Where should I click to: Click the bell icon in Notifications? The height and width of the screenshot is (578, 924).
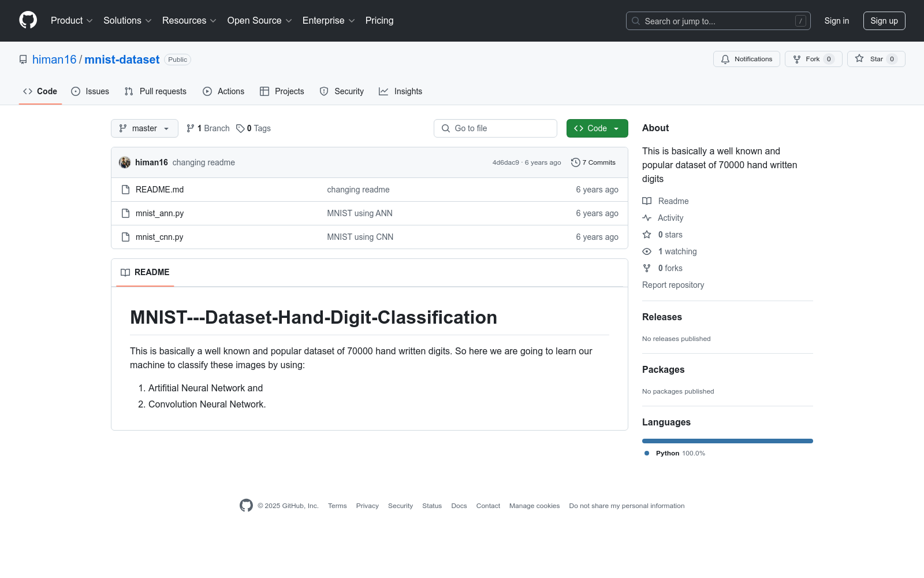tap(725, 59)
